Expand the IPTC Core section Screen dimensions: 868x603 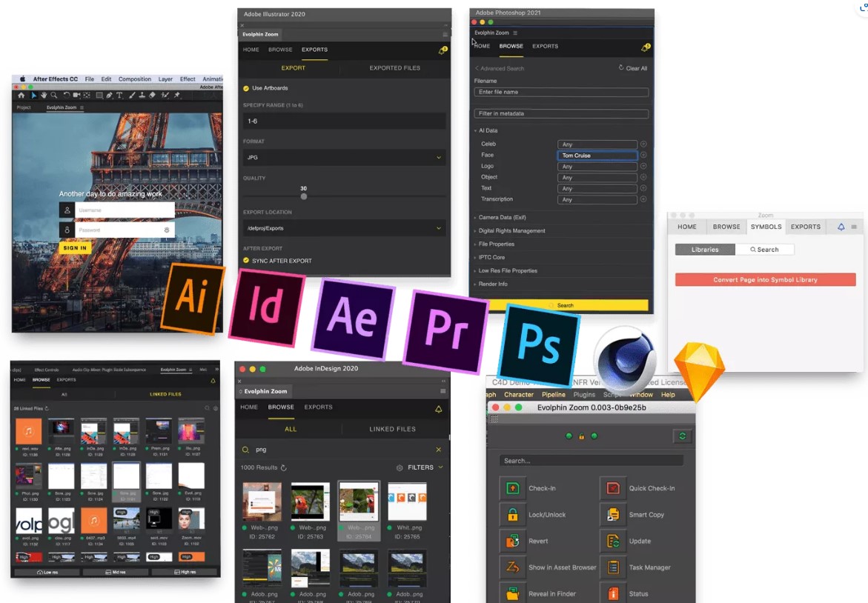click(x=489, y=257)
